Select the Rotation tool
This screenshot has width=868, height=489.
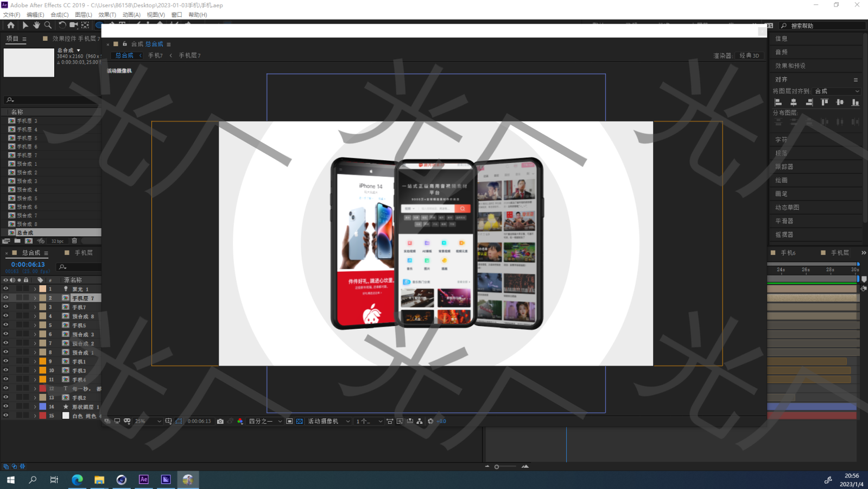click(62, 25)
